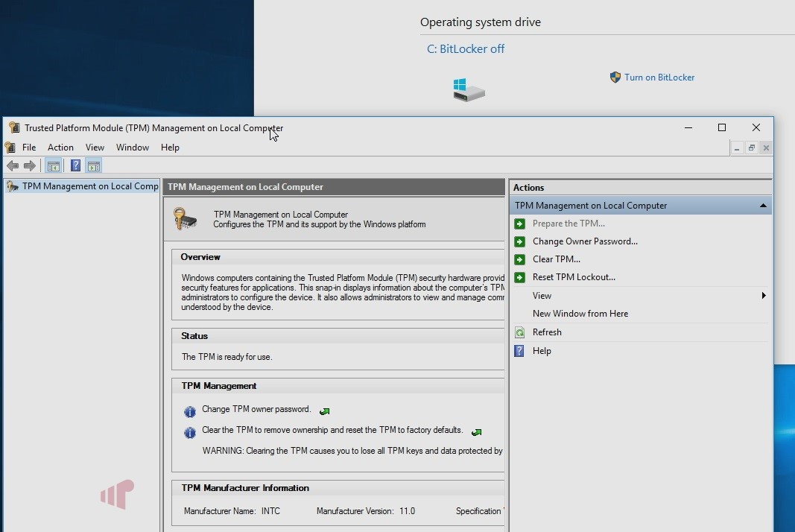Click the green arrow after Change TPM owner password

[325, 411]
